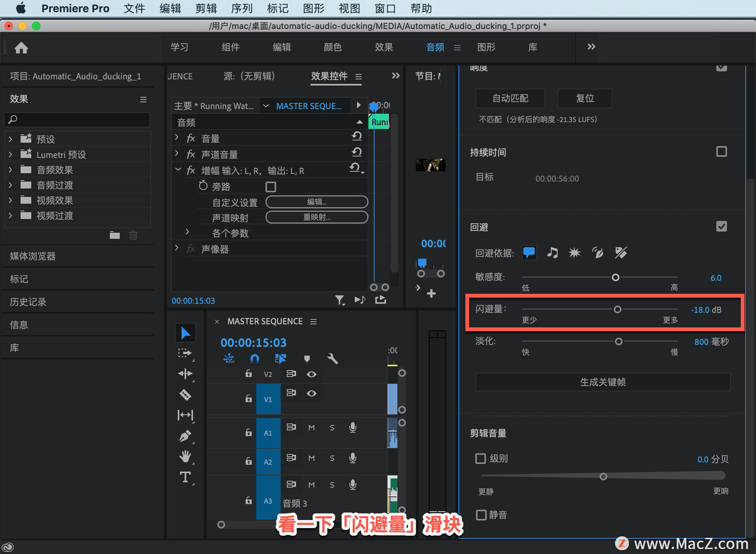Solo track A2
The height and width of the screenshot is (554, 756).
click(x=332, y=458)
